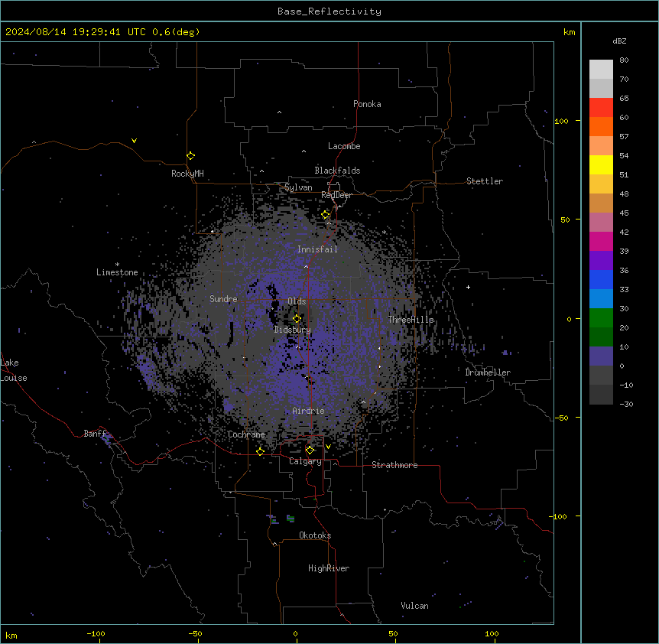Click the 100 tick label on vertical axis
This screenshot has height=644, width=659.
561,121
